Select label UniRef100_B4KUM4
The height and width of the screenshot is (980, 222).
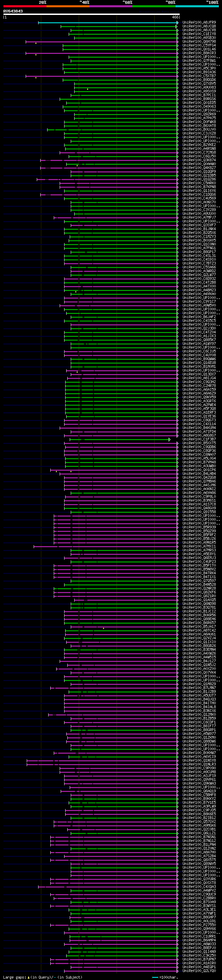pyautogui.click(x=199, y=428)
